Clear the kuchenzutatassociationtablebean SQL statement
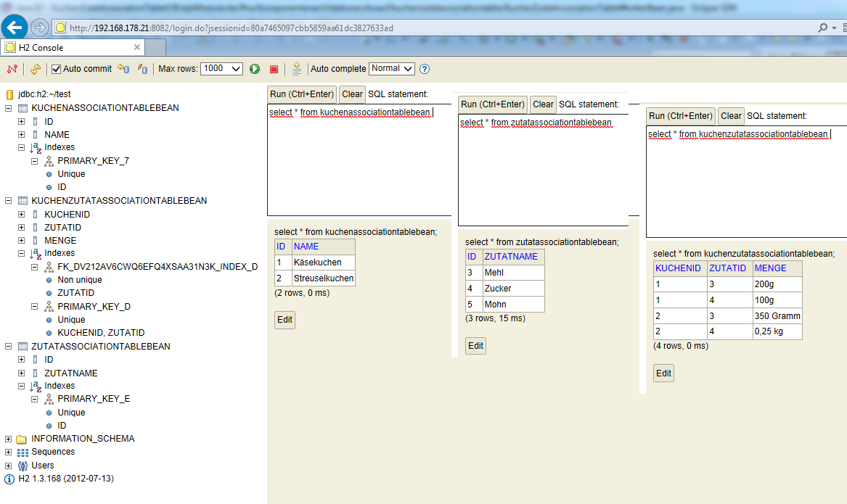This screenshot has width=847, height=504. (x=731, y=115)
